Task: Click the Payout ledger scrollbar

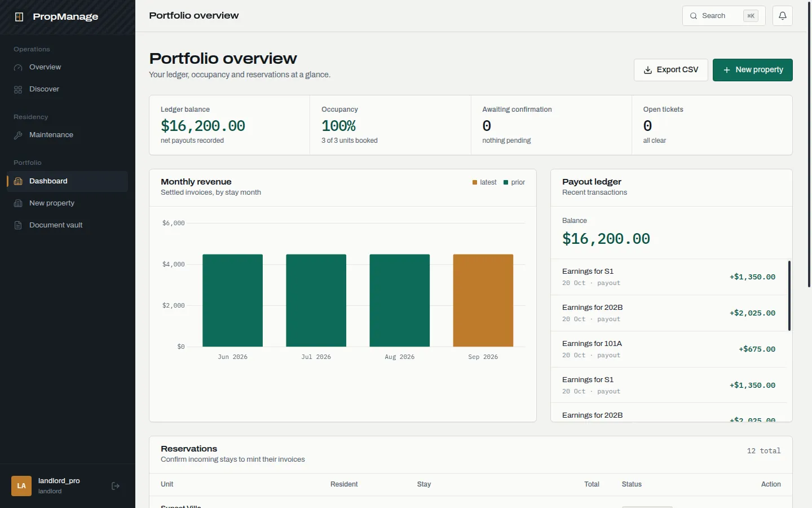Action: 789,296
